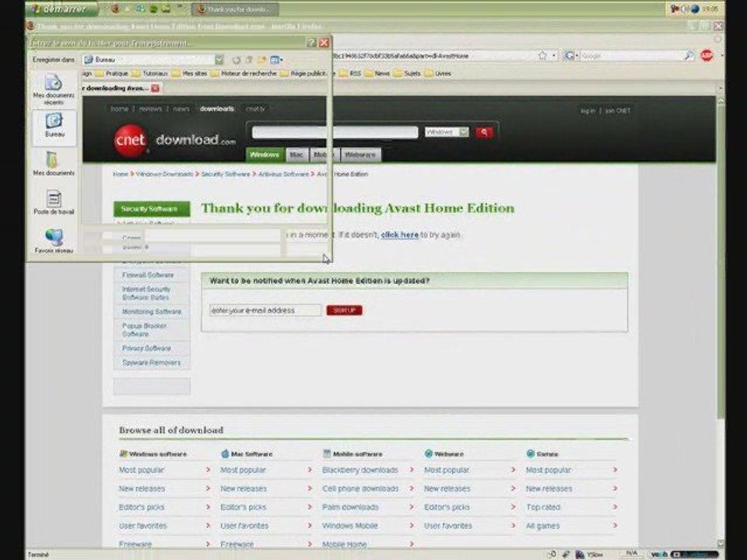Click log in at the CNET header
Viewport: 747px width, 560px height.
click(x=588, y=111)
